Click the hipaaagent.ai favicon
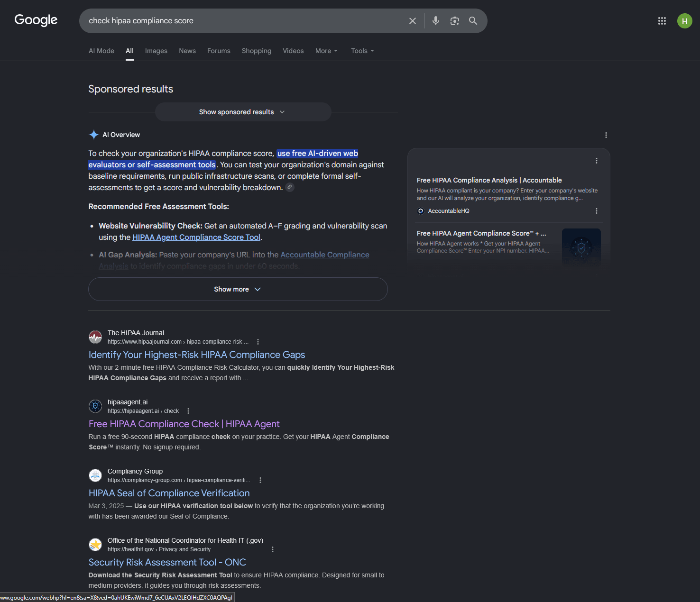Screen dimensions: 700x602 95,406
